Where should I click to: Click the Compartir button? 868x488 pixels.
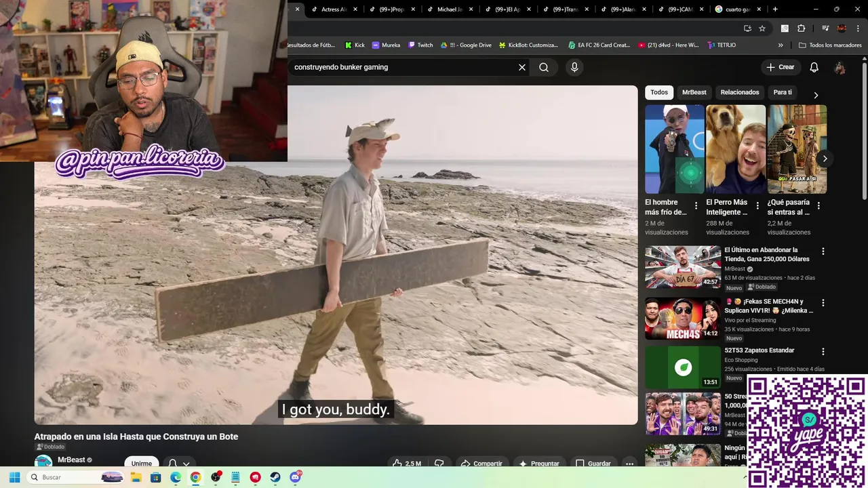click(481, 464)
